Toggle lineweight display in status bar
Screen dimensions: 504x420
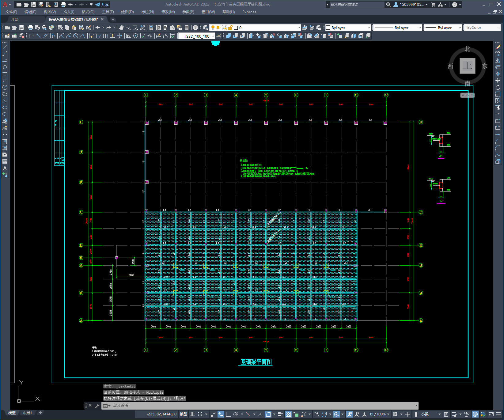coord(280,414)
